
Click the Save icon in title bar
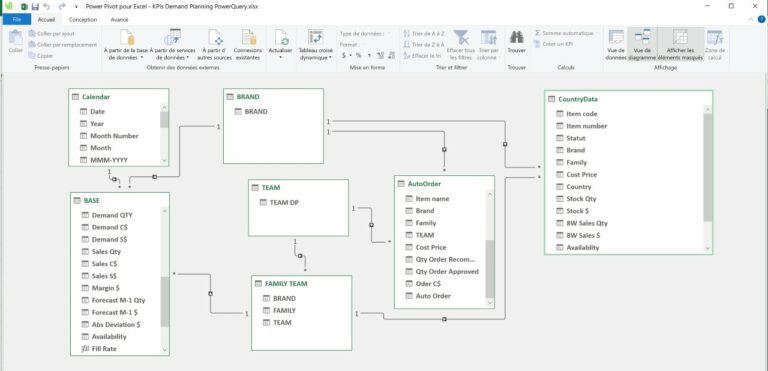coord(35,6)
